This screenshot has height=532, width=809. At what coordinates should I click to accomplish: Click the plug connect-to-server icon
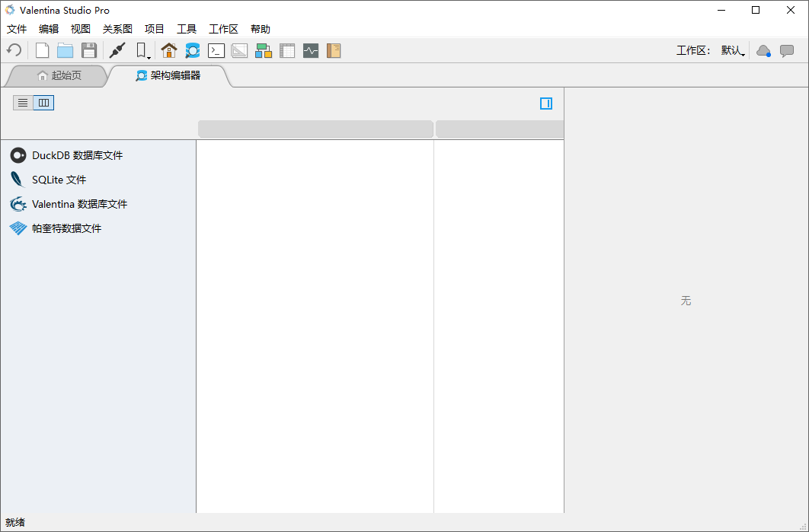(117, 50)
